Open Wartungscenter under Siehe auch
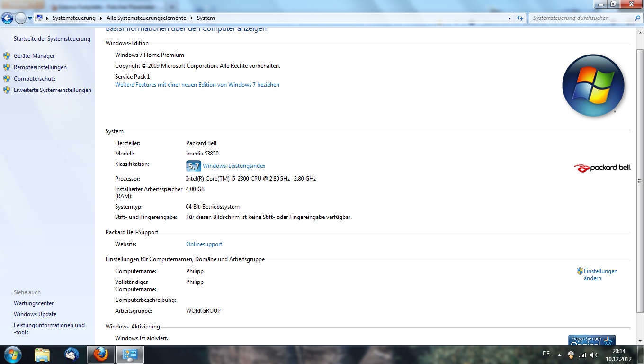This screenshot has height=364, width=644. [34, 303]
